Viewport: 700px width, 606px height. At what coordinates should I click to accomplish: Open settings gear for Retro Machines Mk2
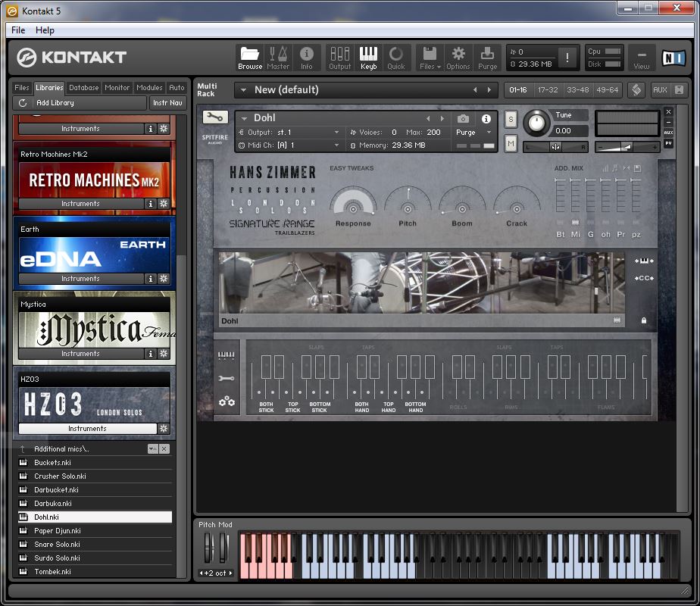click(x=164, y=204)
